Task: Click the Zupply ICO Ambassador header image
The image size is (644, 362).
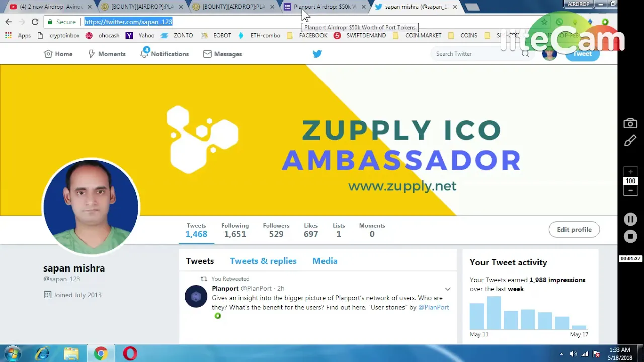Action: 308,140
